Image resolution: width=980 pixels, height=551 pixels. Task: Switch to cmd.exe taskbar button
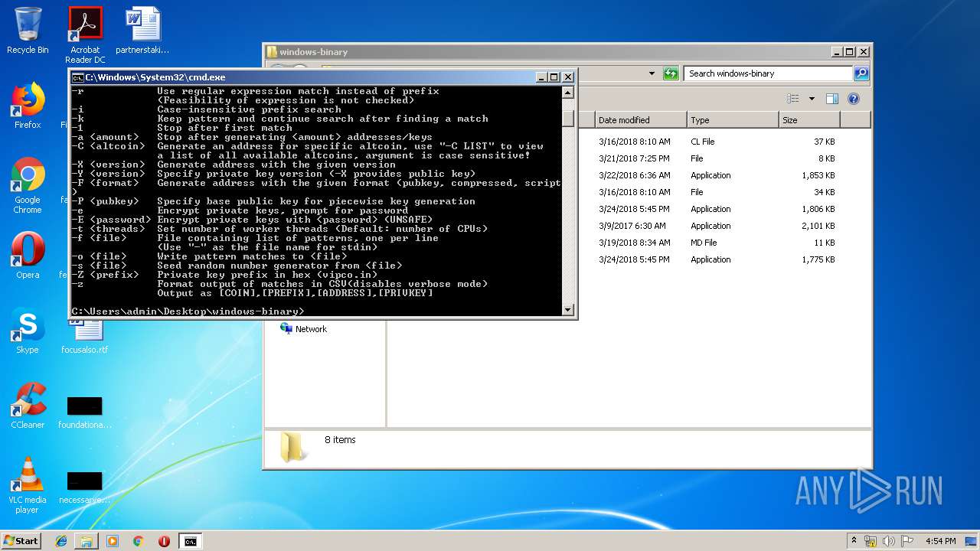190,541
